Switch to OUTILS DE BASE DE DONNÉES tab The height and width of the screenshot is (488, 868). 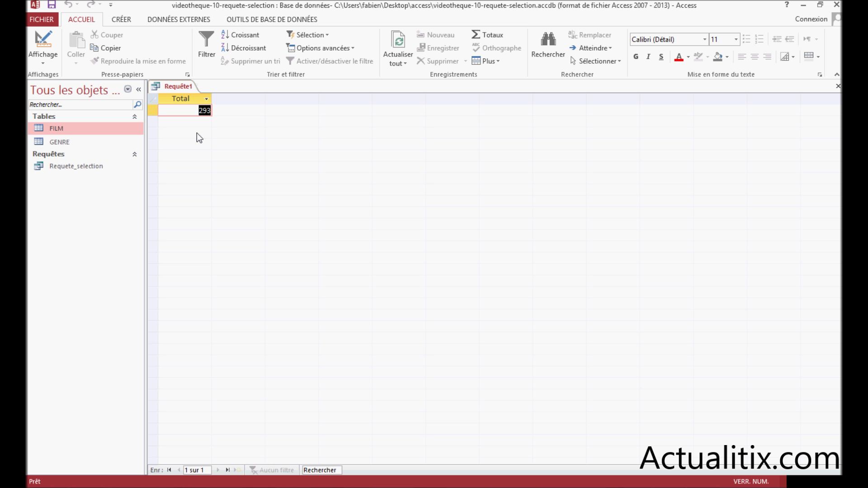click(272, 19)
